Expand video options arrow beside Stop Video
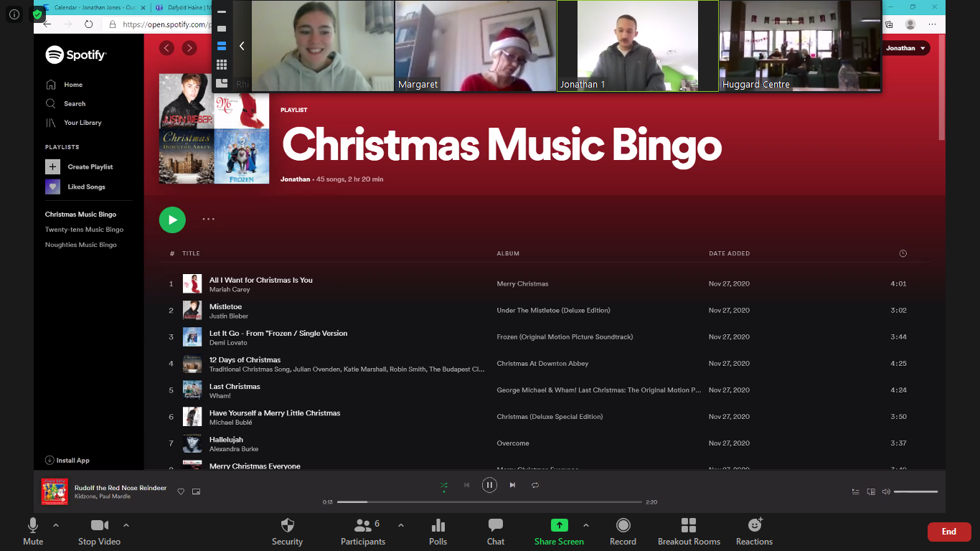This screenshot has height=551, width=980. (x=126, y=525)
